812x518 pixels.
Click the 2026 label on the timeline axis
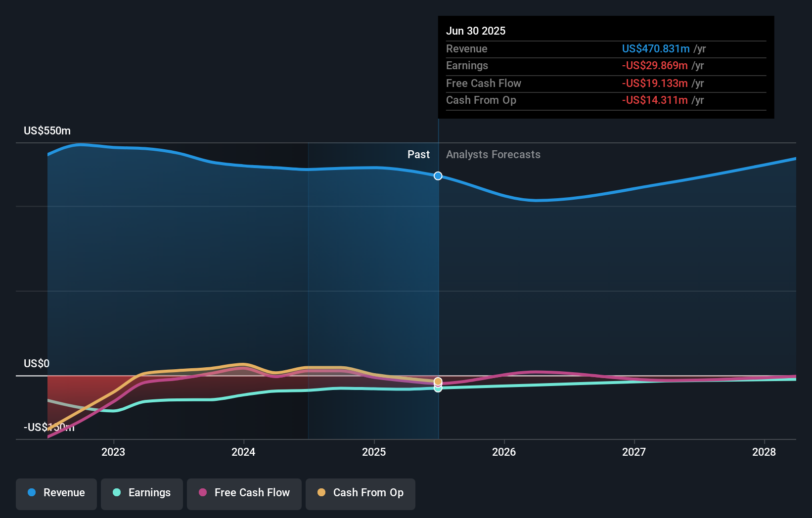pyautogui.click(x=504, y=452)
